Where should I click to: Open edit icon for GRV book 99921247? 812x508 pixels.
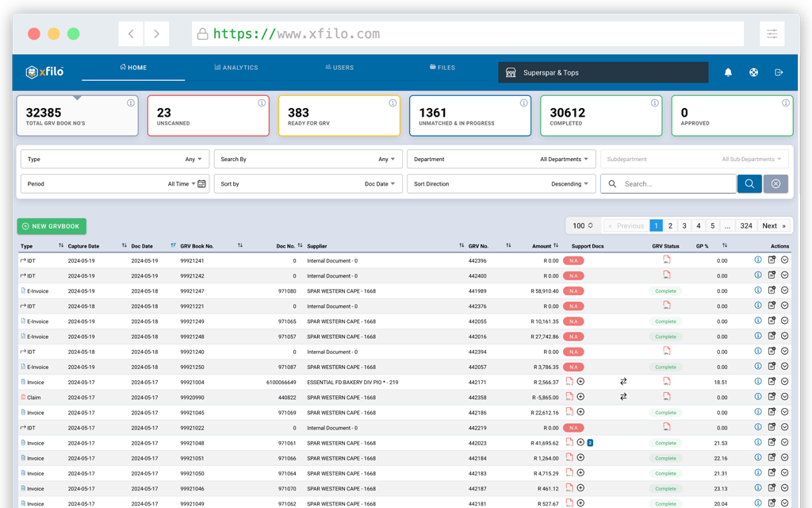click(x=772, y=291)
